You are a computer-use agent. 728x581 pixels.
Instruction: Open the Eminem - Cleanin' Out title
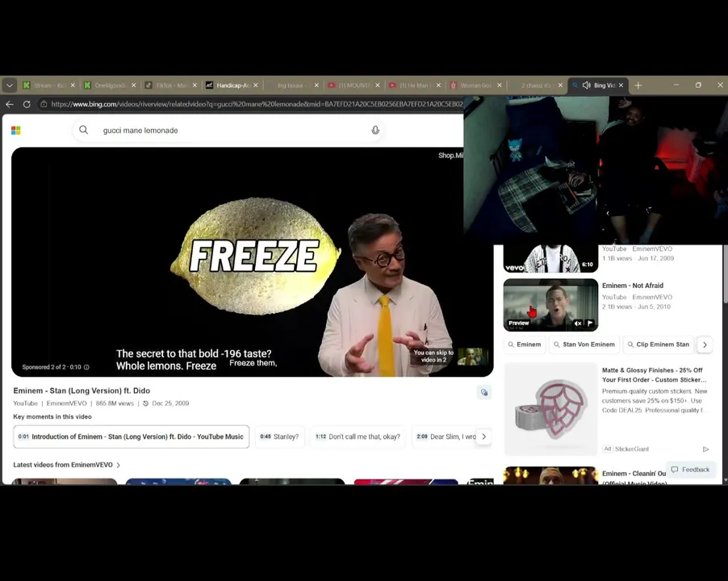[634, 478]
